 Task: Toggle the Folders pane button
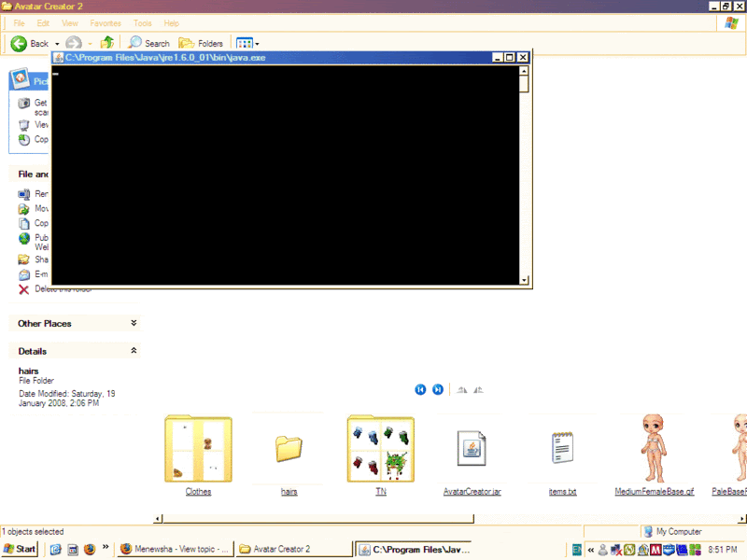[201, 43]
